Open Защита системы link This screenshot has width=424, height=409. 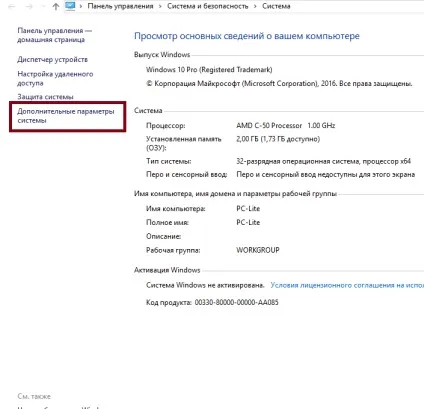(45, 97)
